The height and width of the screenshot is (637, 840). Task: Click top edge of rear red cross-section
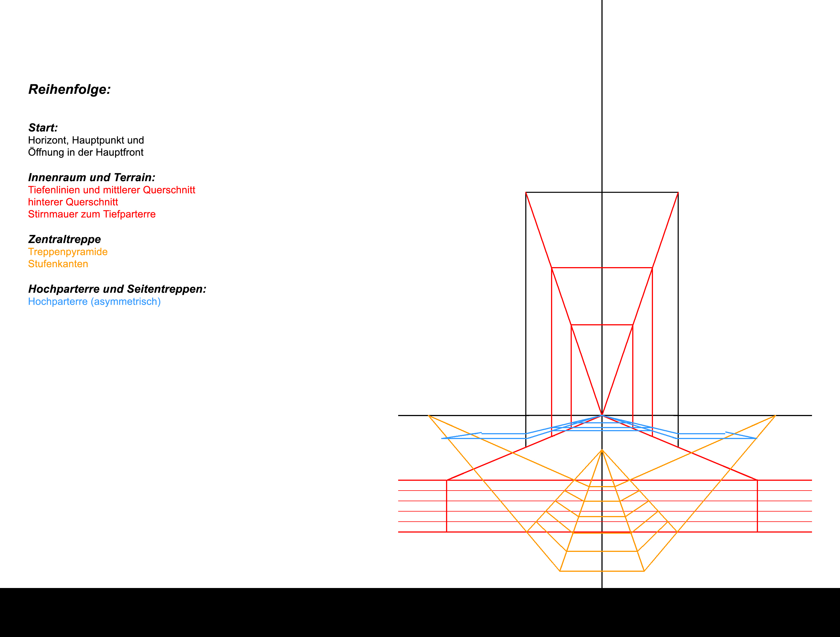pyautogui.click(x=587, y=325)
